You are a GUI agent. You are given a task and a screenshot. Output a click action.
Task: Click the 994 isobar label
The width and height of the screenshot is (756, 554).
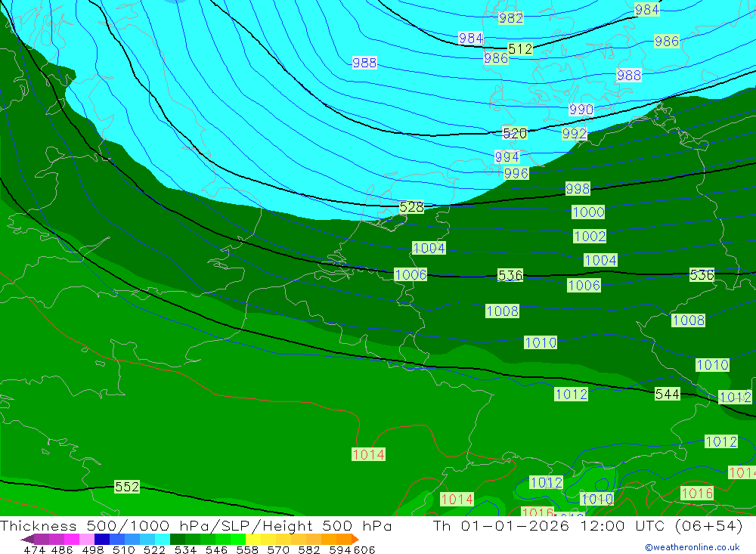pos(507,156)
